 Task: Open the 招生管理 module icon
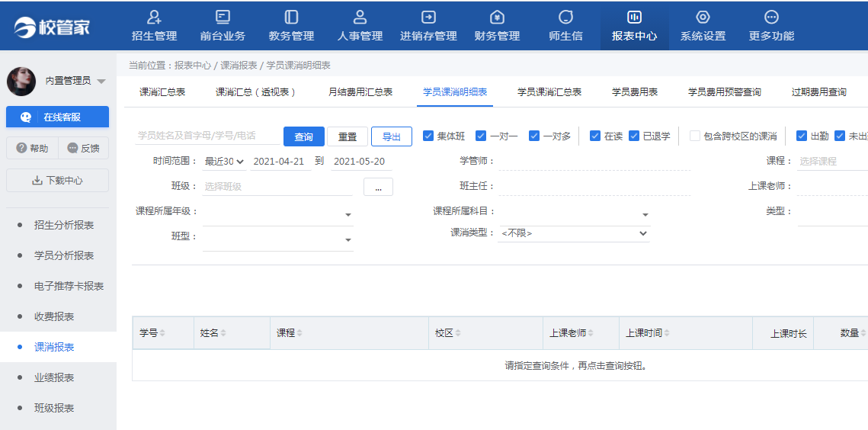[x=155, y=18]
